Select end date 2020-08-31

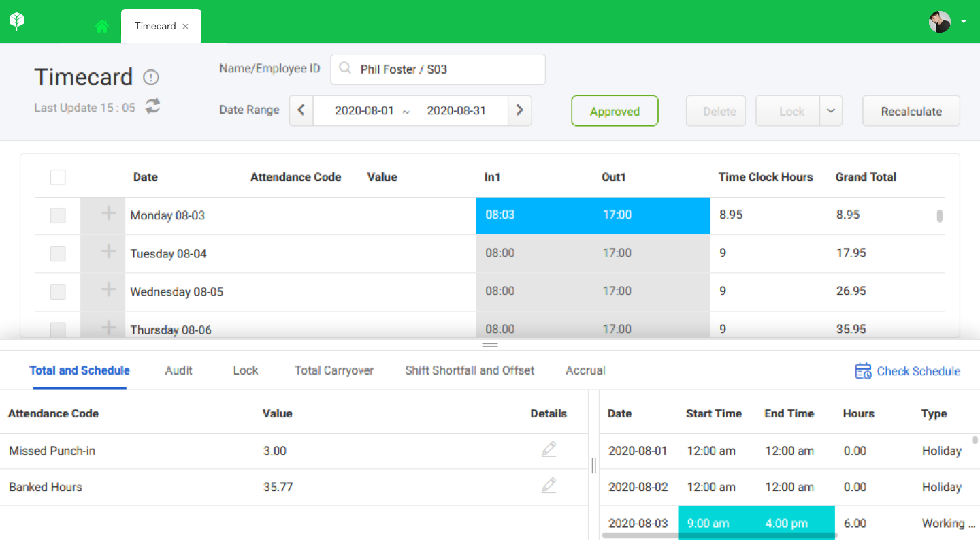click(457, 110)
